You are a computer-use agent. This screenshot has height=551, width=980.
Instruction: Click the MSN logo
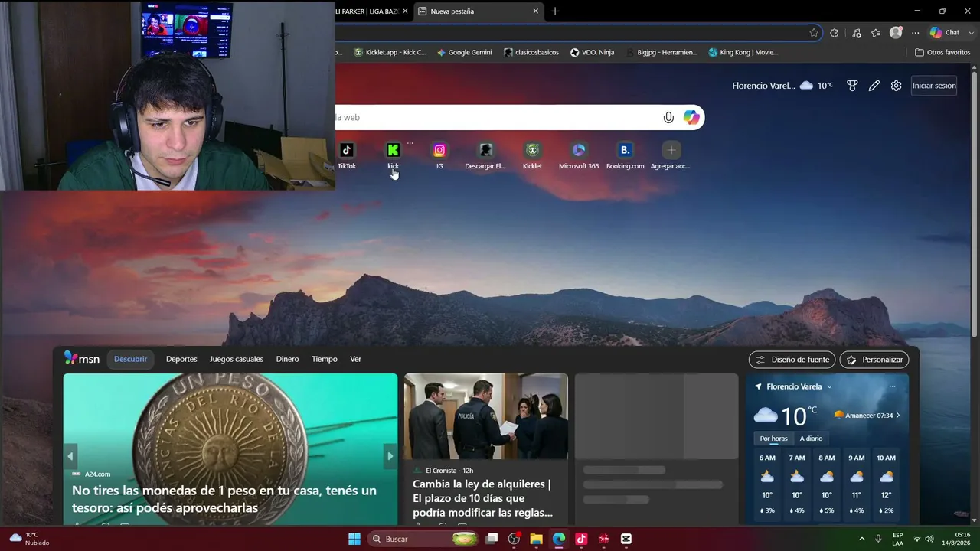[82, 358]
